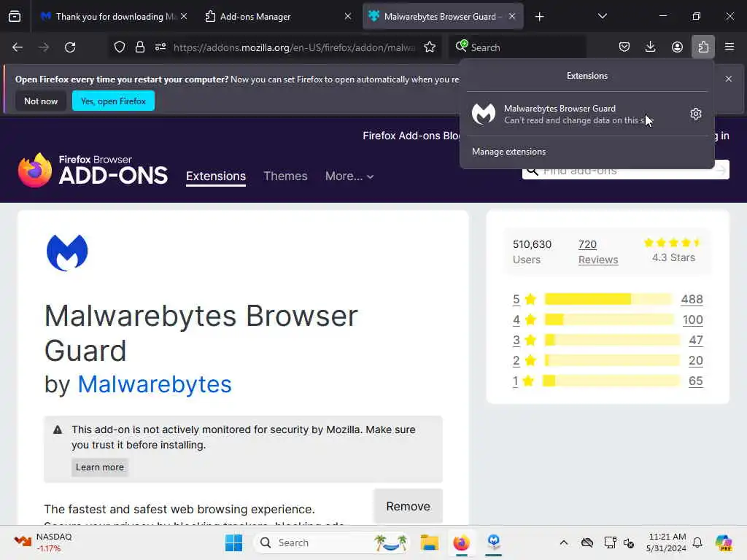This screenshot has width=747, height=560.
Task: Open File Explorer from taskbar
Action: (429, 542)
